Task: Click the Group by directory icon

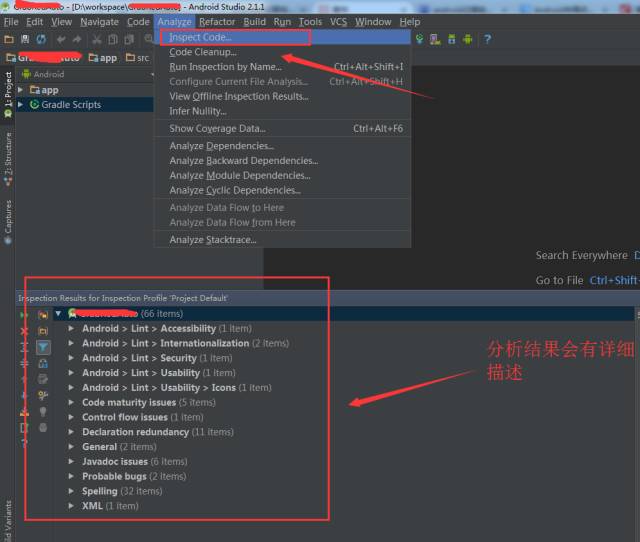Action: coord(43,331)
